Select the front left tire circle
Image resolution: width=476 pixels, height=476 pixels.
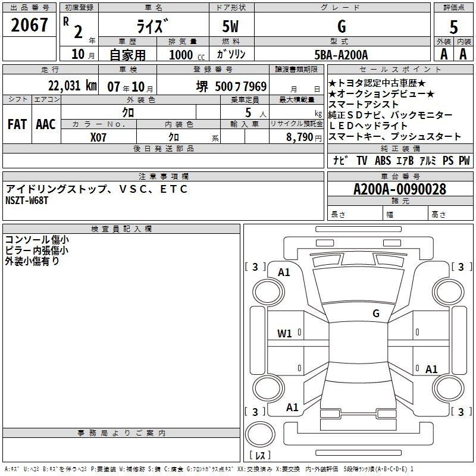[x=268, y=293]
